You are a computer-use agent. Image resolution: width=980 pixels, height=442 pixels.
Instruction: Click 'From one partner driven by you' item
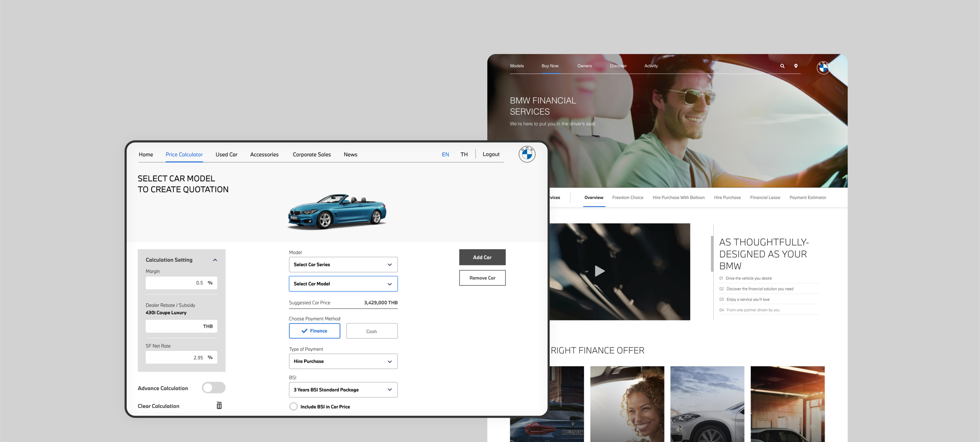[x=753, y=310]
